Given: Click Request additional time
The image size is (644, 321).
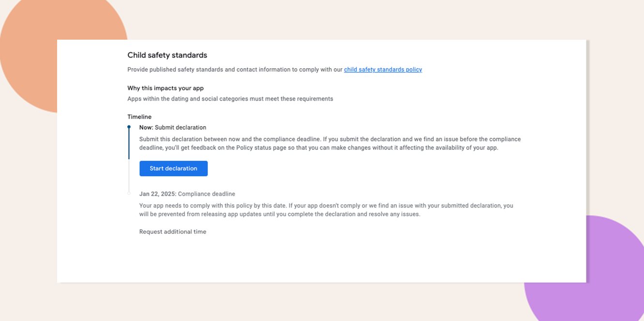Looking at the screenshot, I should click(173, 232).
